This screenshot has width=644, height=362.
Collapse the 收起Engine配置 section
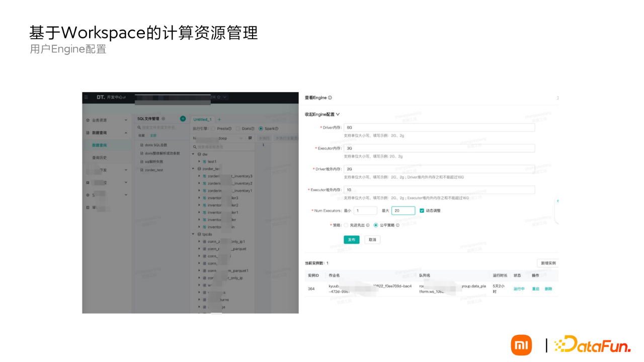pyautogui.click(x=322, y=114)
